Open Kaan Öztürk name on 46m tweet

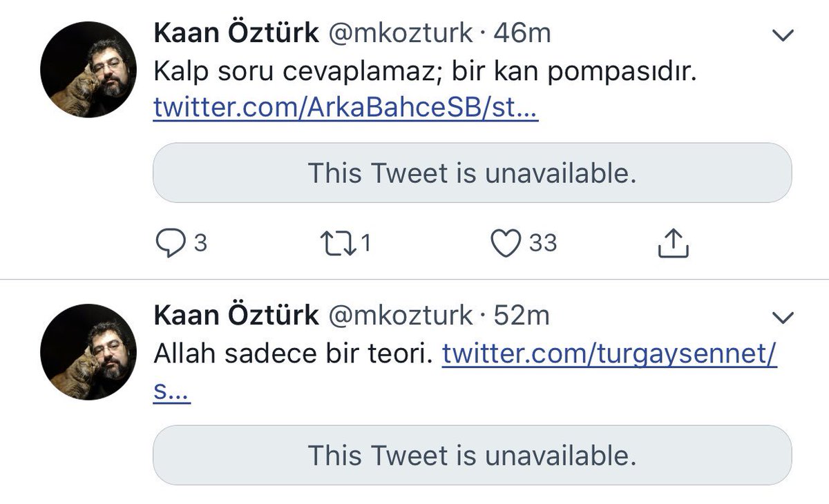(236, 32)
